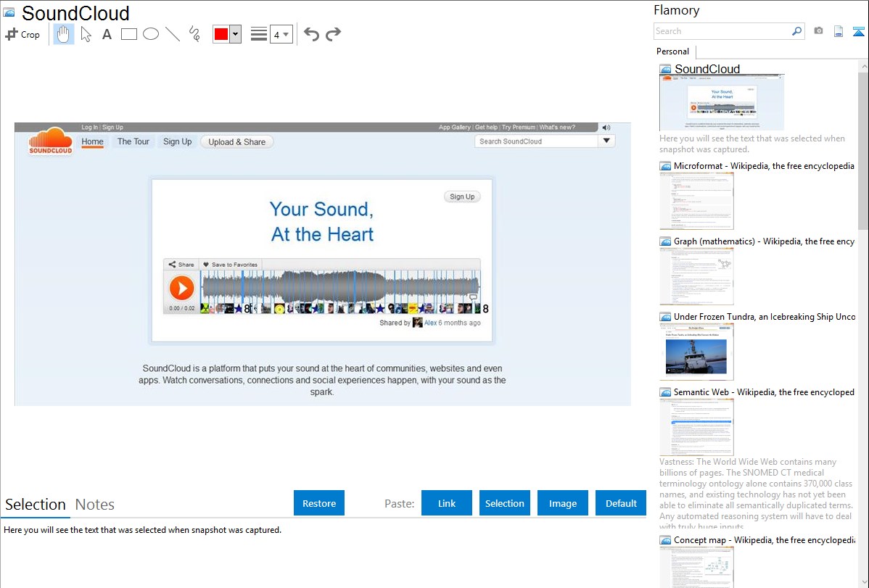
Task: Click the Flamory cloud upload icon
Action: [858, 31]
